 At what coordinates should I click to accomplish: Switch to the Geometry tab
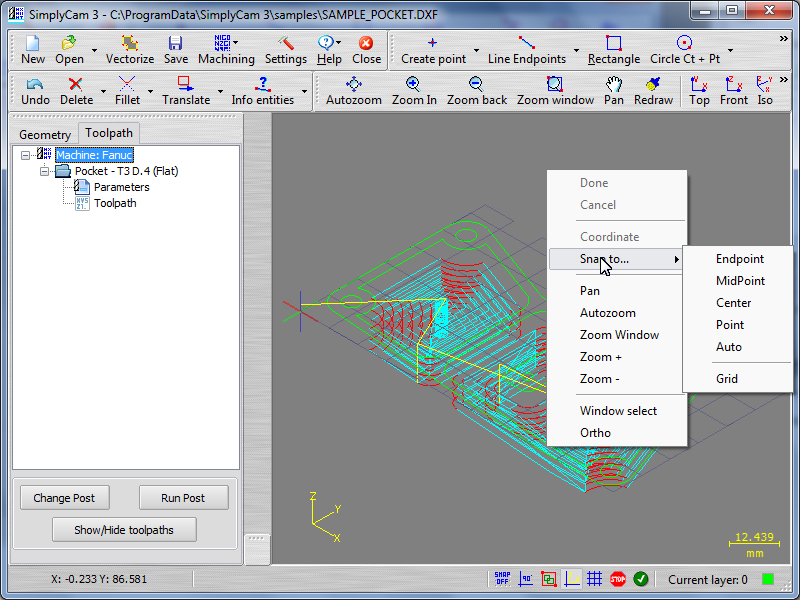[45, 135]
